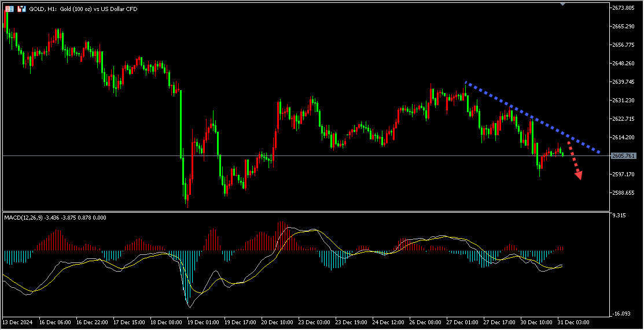Click the 2665.290 price scale value
The width and height of the screenshot is (644, 330).
pyautogui.click(x=624, y=26)
